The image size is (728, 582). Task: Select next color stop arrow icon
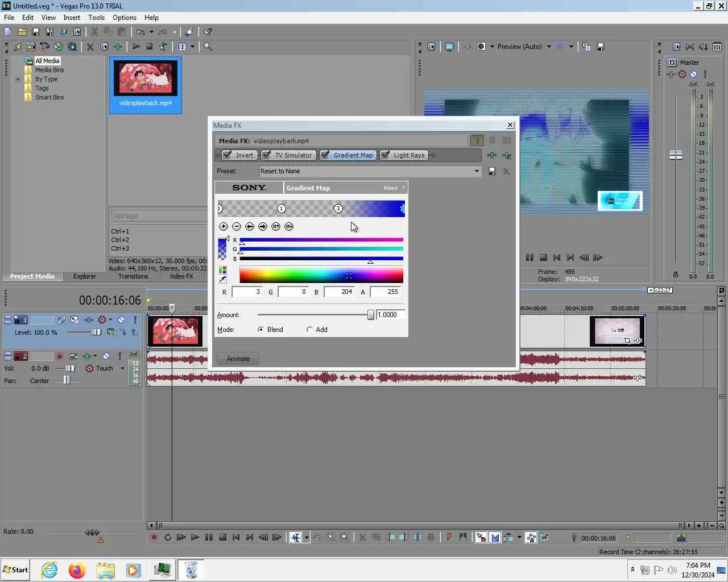point(263,226)
